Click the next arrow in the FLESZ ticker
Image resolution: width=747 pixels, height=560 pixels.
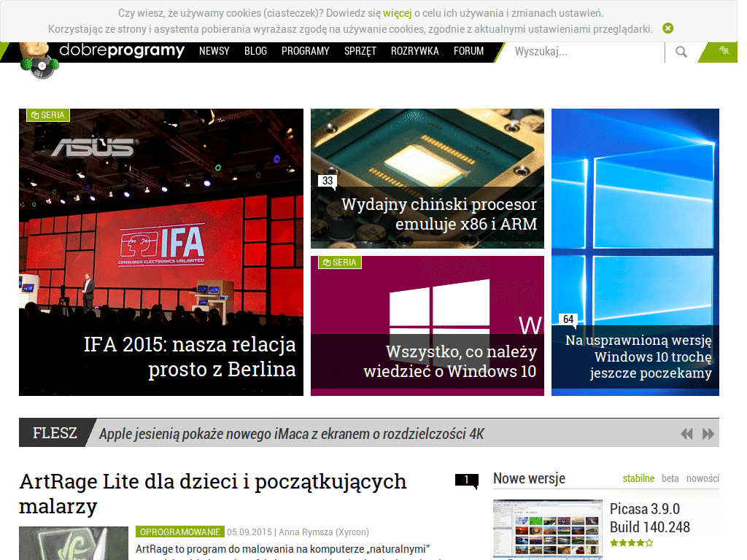pyautogui.click(x=707, y=432)
